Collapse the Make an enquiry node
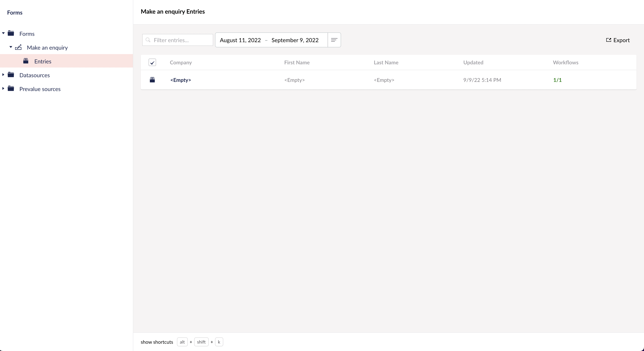 11,47
